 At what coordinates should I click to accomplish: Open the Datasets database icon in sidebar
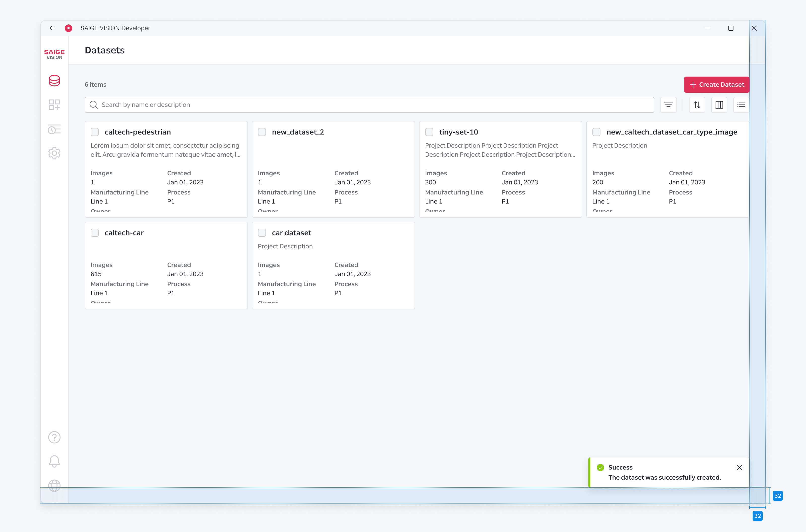[54, 81]
